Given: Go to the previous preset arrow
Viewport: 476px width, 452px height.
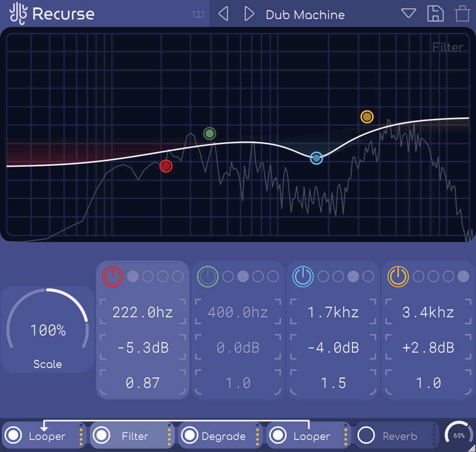Looking at the screenshot, I should 223,14.
